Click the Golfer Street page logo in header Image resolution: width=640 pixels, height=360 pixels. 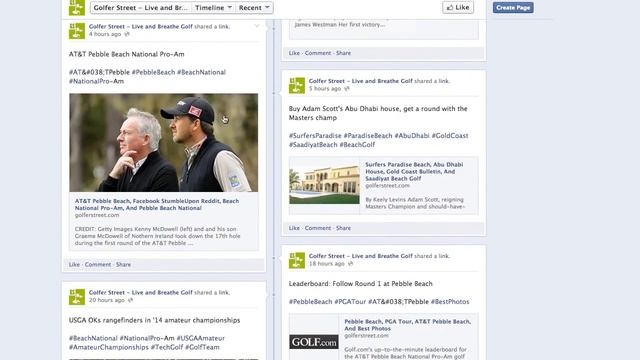click(77, 7)
